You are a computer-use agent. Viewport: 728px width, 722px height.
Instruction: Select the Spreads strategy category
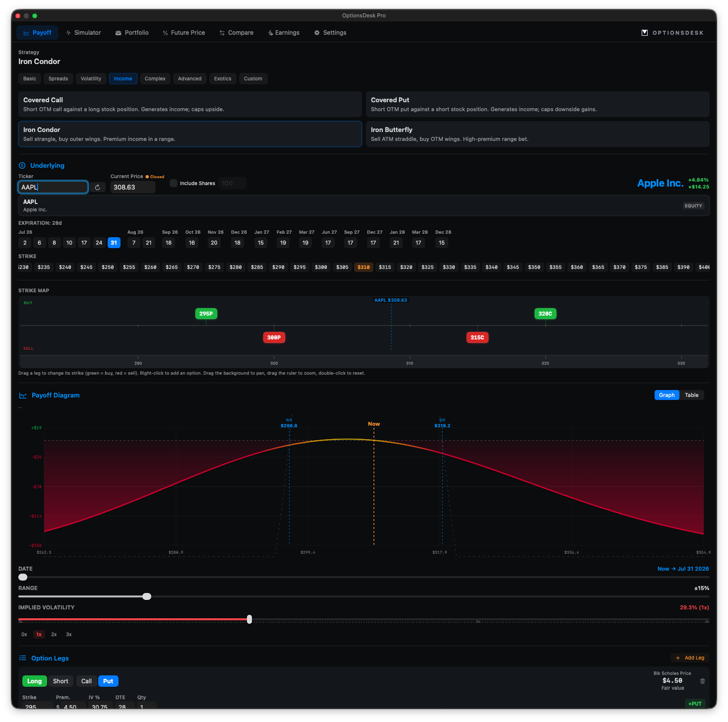59,78
